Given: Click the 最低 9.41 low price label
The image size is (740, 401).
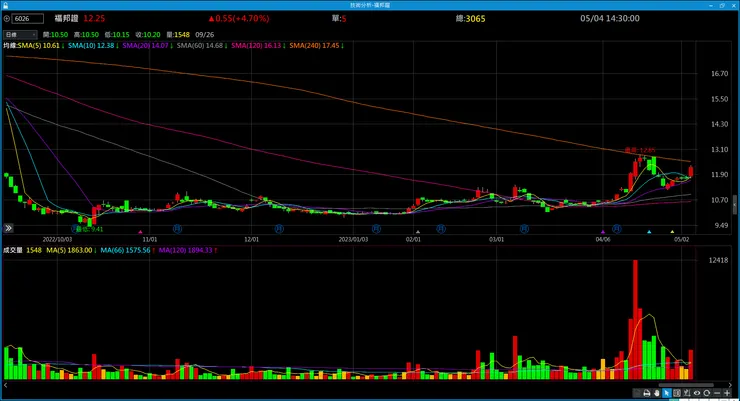Looking at the screenshot, I should coord(90,229).
